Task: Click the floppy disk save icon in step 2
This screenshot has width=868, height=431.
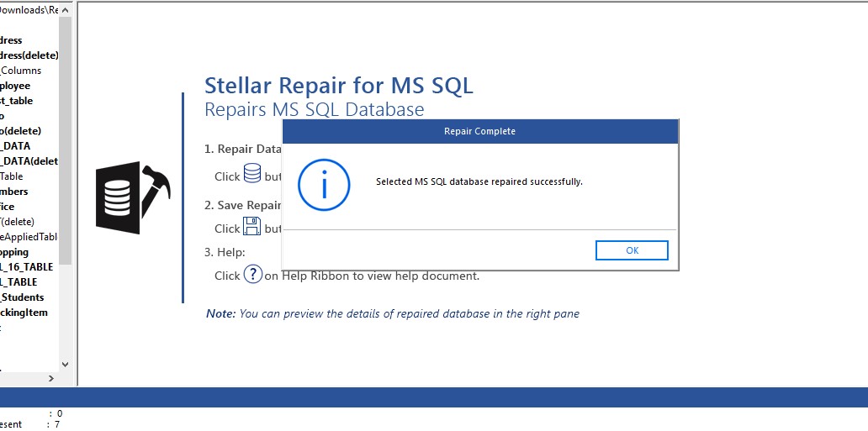Action: pyautogui.click(x=251, y=226)
